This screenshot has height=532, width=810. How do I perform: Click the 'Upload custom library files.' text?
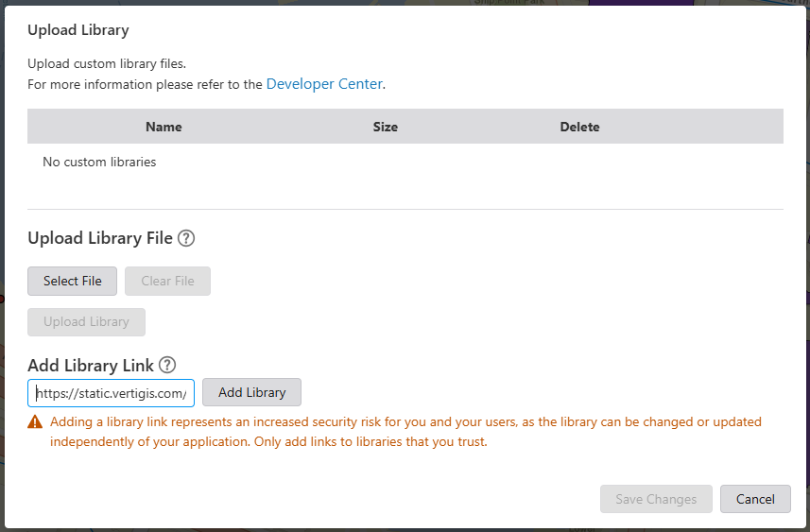click(107, 63)
